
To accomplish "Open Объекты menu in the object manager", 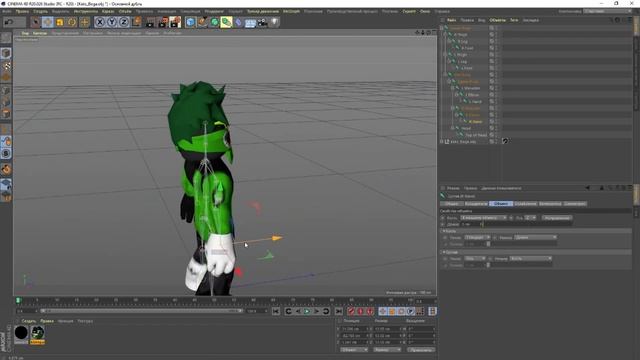I will pyautogui.click(x=497, y=20).
